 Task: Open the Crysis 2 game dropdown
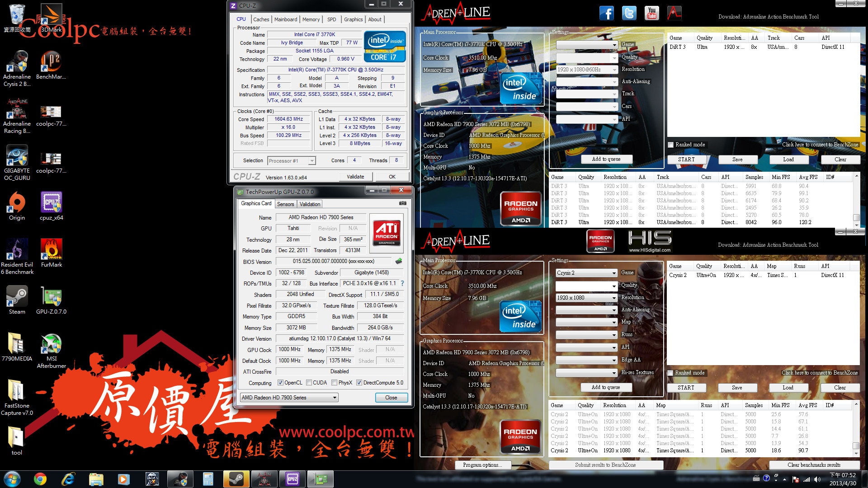click(586, 273)
